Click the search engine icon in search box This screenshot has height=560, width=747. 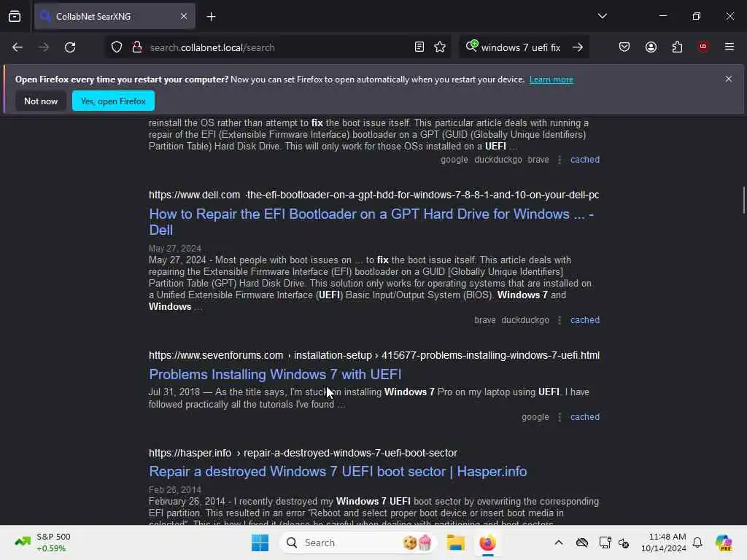click(x=472, y=46)
